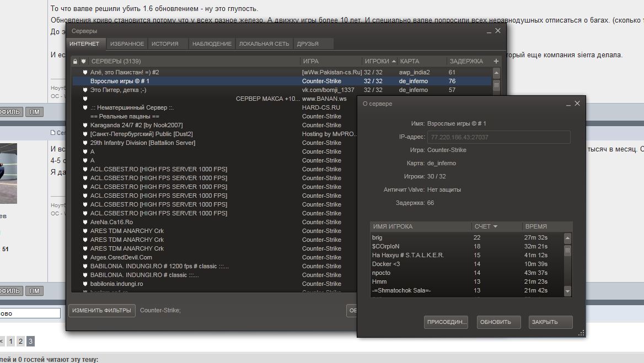The image size is (644, 363).
Task: Close the Серверы window
Action: (x=498, y=31)
